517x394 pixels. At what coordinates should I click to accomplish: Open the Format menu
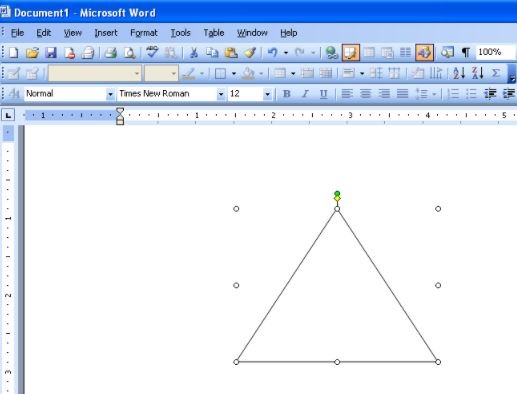(144, 33)
